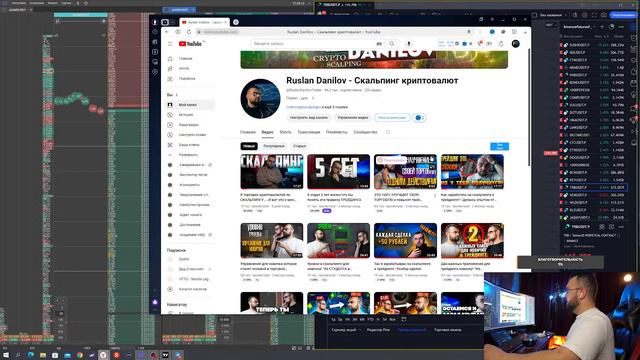The image size is (640, 360).
Task: Select LINKUSDT.P row in the watchlist
Action: pyautogui.click(x=594, y=127)
